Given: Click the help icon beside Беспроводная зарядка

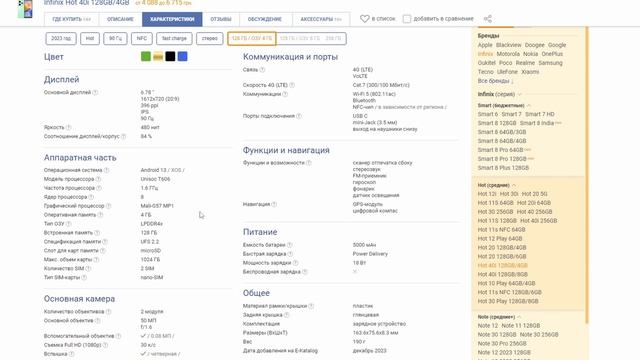Looking at the screenshot, I should click(305, 272).
